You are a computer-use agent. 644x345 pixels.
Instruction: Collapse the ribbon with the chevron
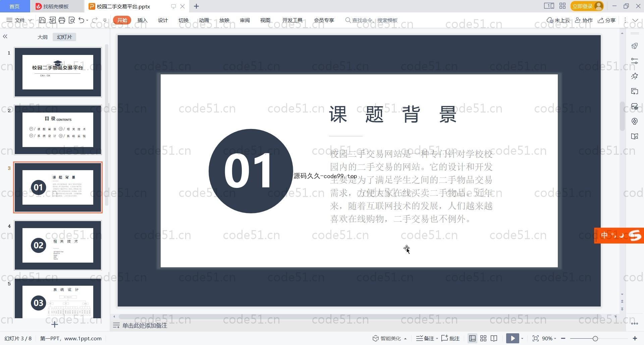[x=635, y=20]
